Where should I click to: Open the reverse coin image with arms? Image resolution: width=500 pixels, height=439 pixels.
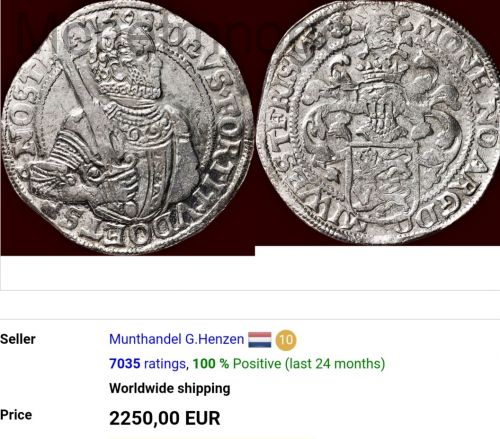(380, 123)
